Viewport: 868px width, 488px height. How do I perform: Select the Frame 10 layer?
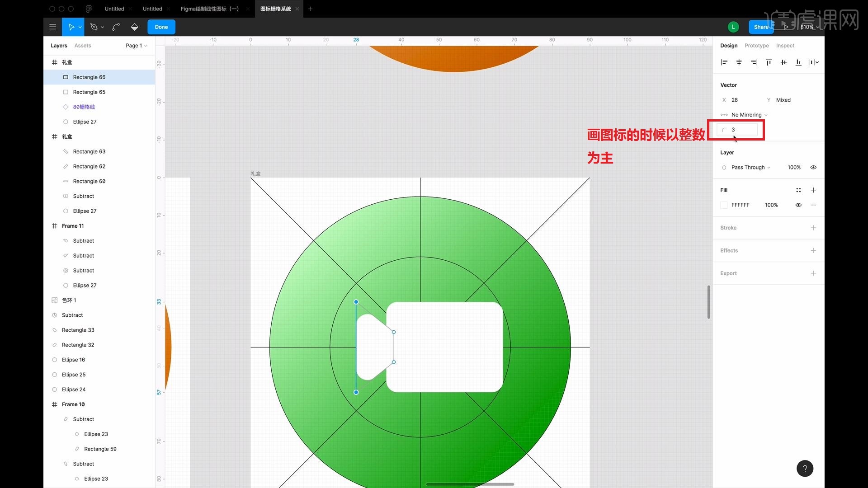pos(99,404)
